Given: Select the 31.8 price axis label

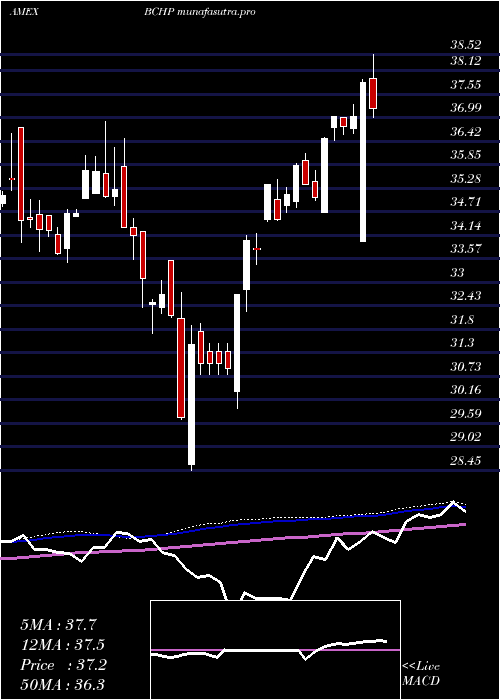Looking at the screenshot, I should tap(462, 320).
